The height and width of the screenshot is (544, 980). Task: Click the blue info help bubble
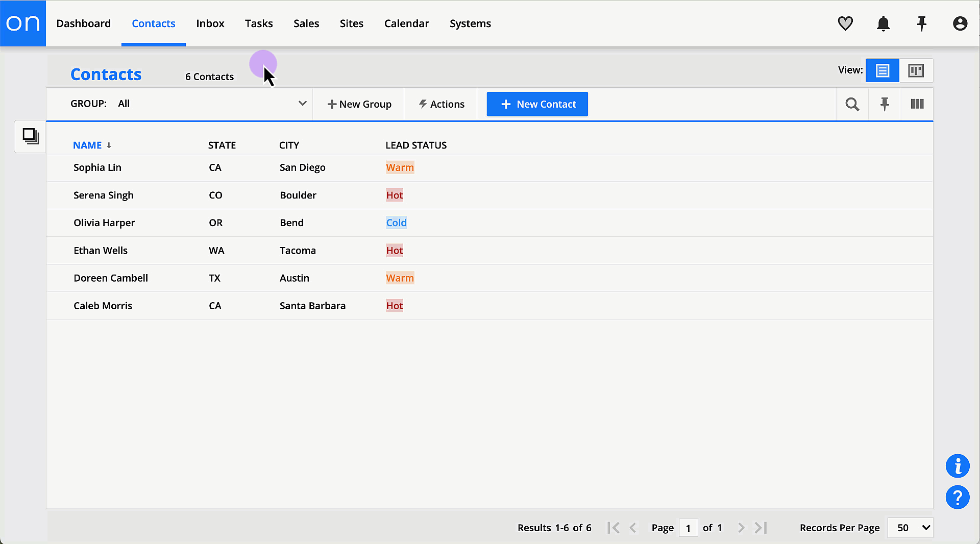[x=957, y=466]
